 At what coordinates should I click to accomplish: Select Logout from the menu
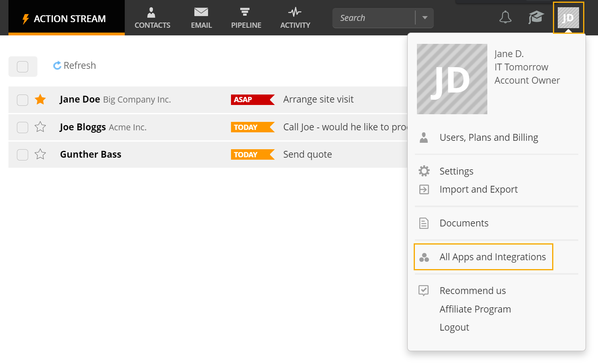click(x=454, y=327)
